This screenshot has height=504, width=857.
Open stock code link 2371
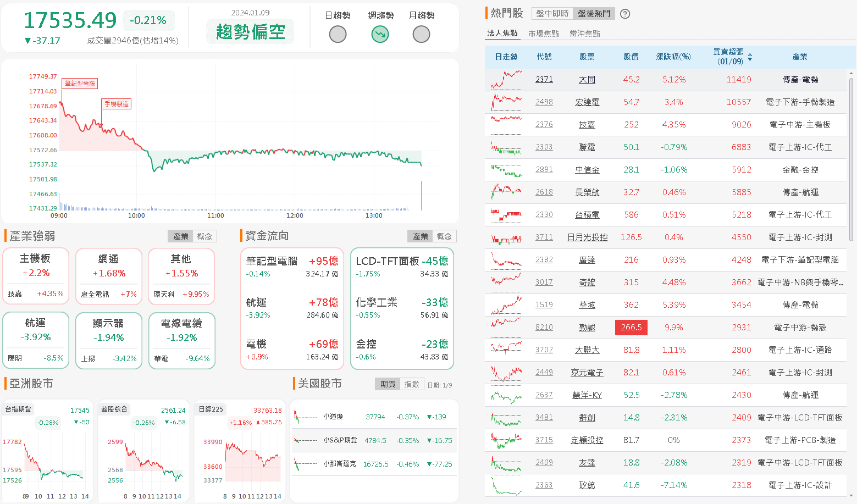[x=544, y=80]
